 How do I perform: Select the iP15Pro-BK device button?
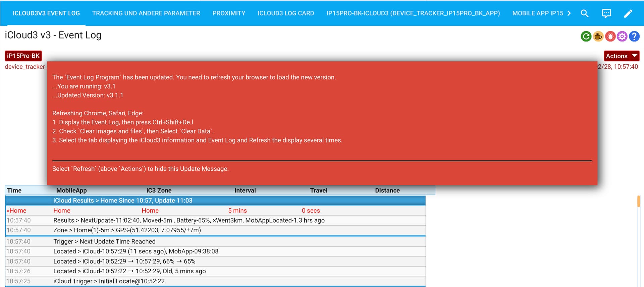23,56
